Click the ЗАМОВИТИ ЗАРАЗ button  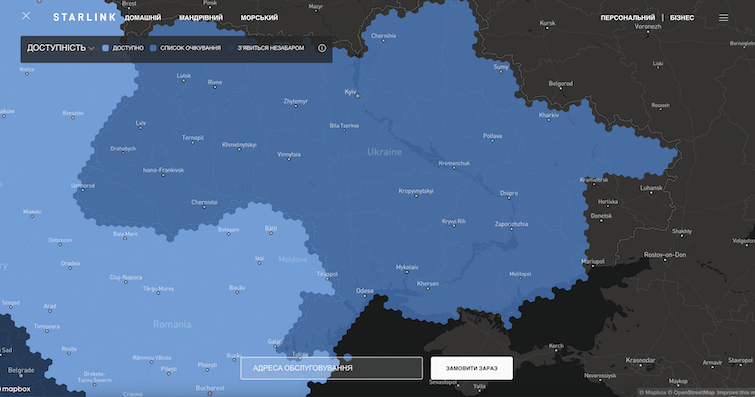(472, 368)
